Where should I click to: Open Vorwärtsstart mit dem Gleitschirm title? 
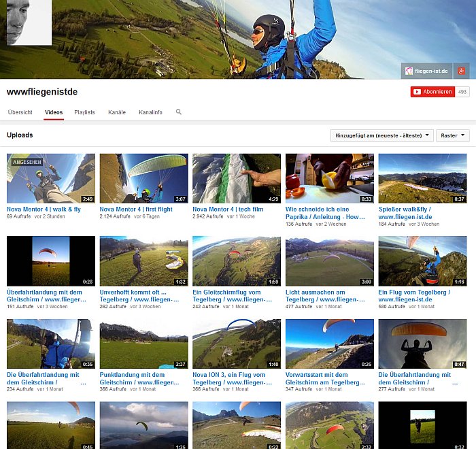point(325,378)
